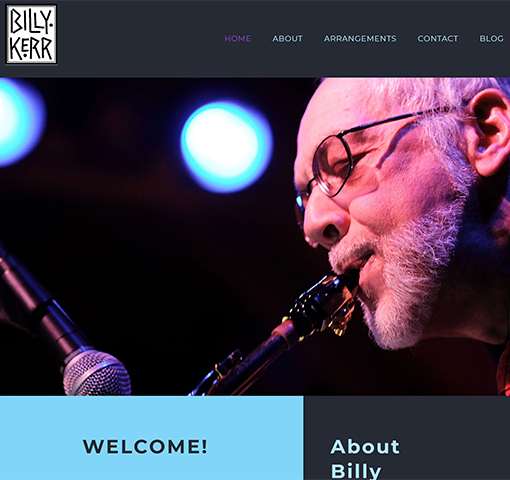Screen dimensions: 510x480
Task: Click the man's ear in the hero image
Action: coord(490,133)
